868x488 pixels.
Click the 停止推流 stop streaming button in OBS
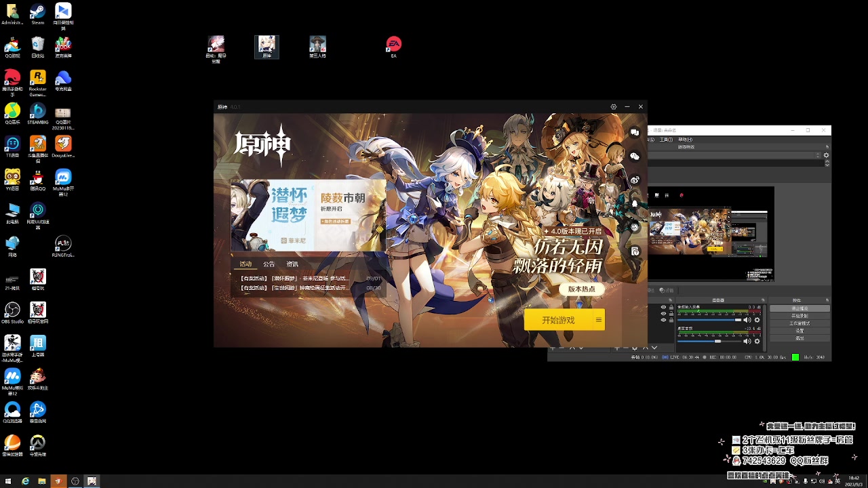coord(800,308)
